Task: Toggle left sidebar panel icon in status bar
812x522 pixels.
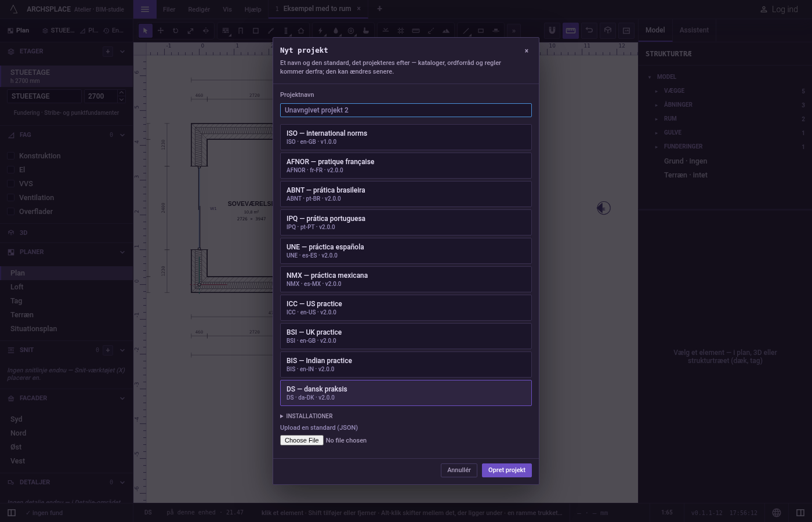Action: [x=12, y=513]
